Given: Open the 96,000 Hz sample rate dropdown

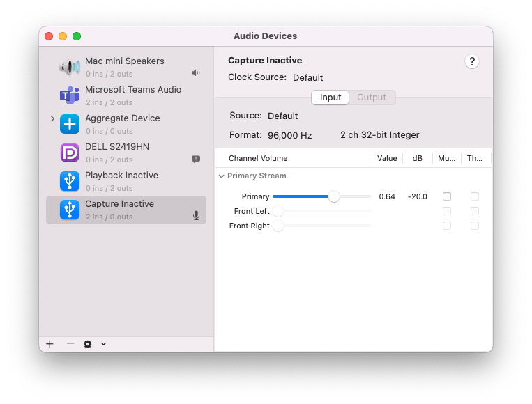Looking at the screenshot, I should coord(290,135).
